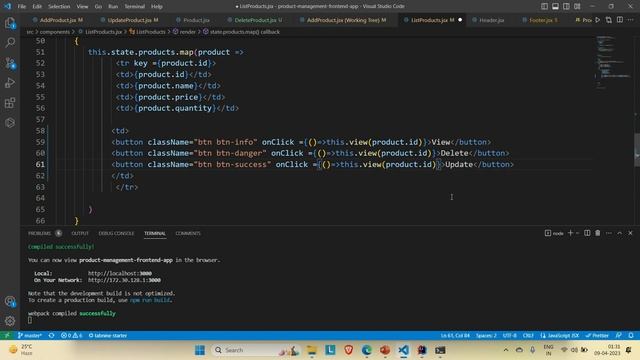This screenshot has width=640, height=360.
Task: Open the Run menu
Action: pos(113,7)
